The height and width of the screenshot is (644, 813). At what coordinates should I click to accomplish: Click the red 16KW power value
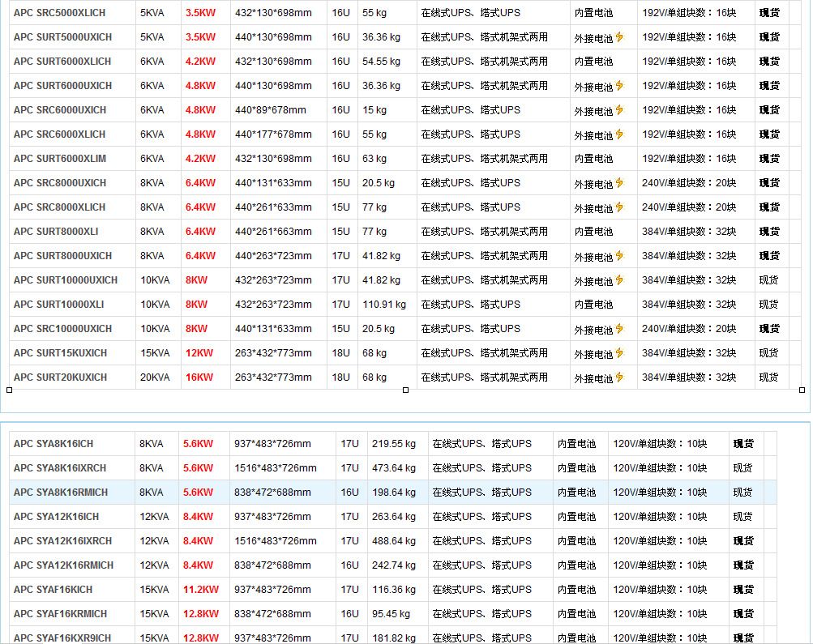tap(199, 377)
